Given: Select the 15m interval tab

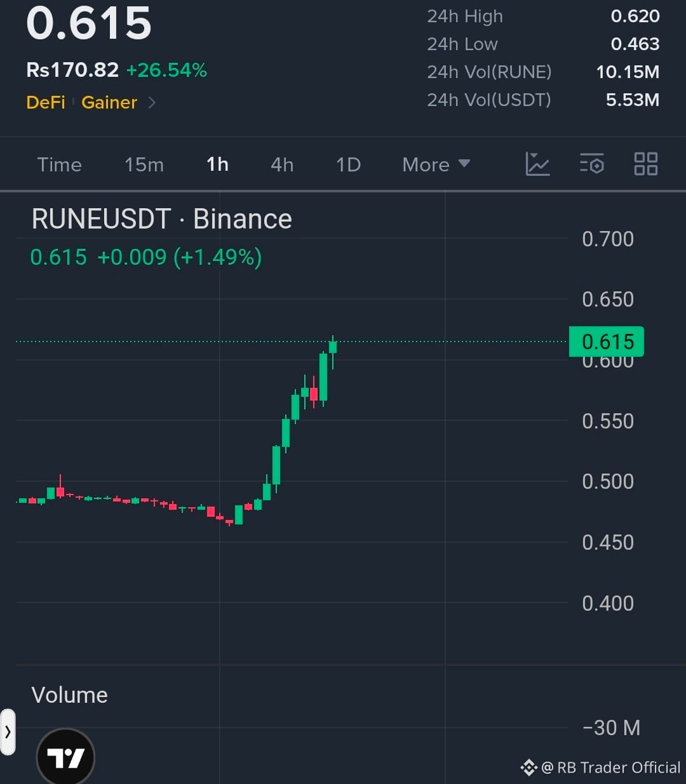Looking at the screenshot, I should [144, 164].
